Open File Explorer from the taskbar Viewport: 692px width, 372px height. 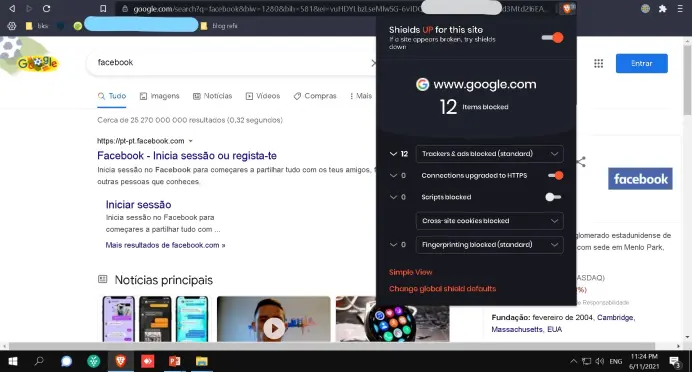point(202,361)
